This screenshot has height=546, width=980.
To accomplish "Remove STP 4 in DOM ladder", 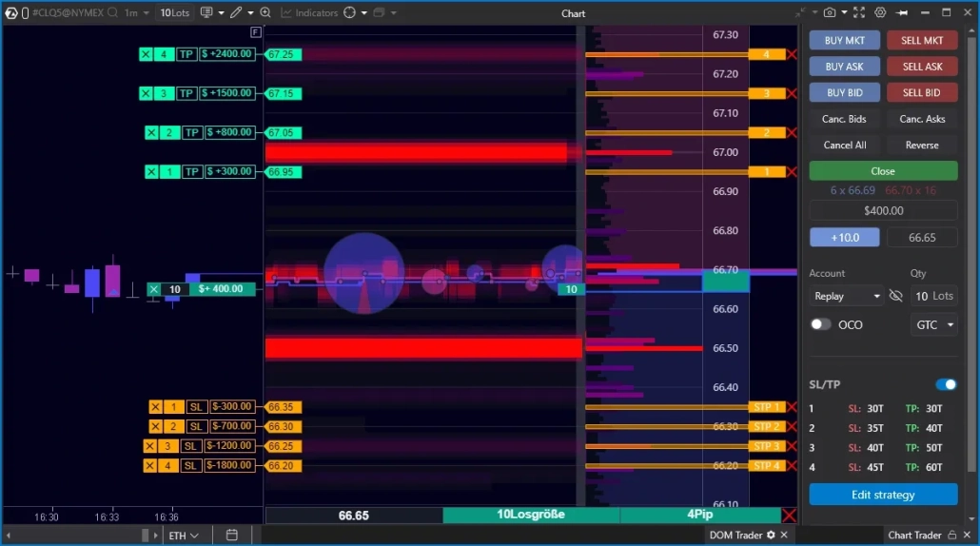I will point(792,466).
